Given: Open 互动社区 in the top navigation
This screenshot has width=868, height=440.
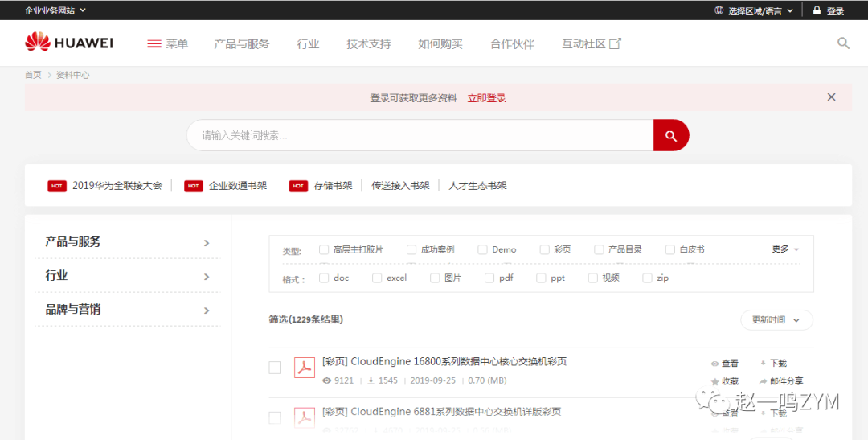Looking at the screenshot, I should point(583,43).
